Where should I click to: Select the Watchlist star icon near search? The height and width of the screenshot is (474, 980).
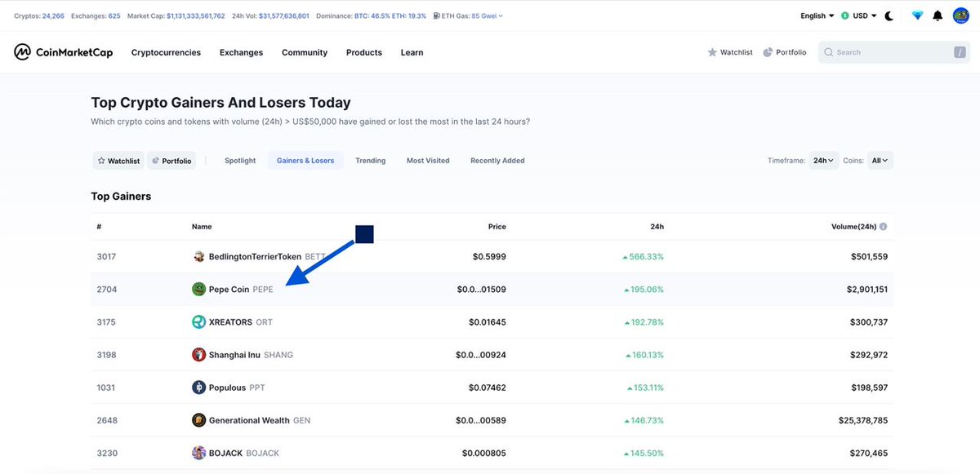pos(712,51)
